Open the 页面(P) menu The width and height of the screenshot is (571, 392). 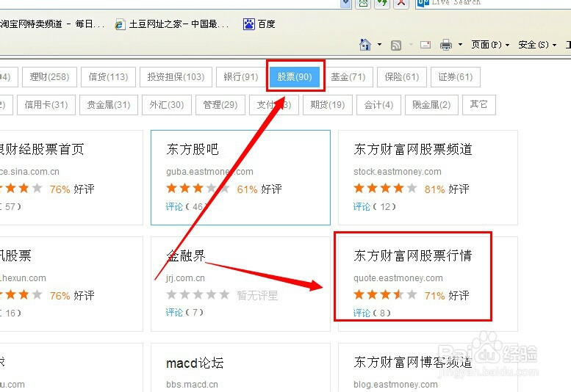coord(490,45)
